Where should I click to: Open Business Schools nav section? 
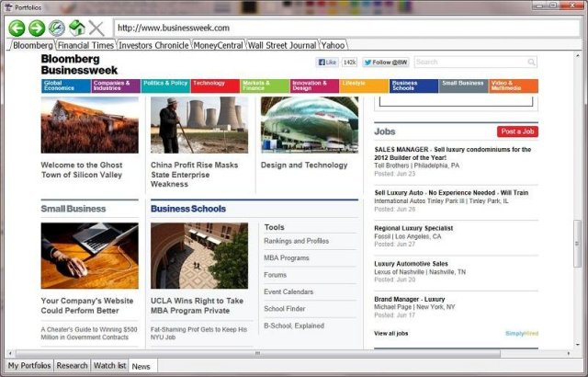pos(413,86)
